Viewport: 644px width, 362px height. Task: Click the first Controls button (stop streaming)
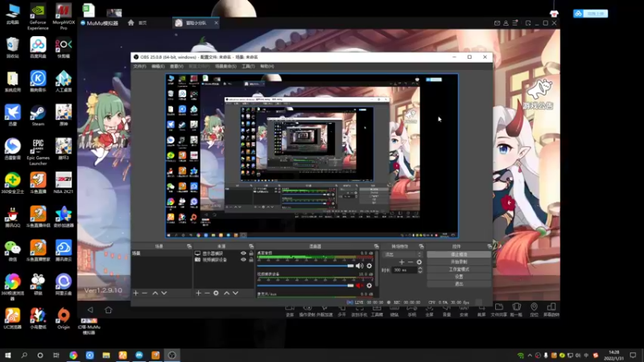pos(459,254)
